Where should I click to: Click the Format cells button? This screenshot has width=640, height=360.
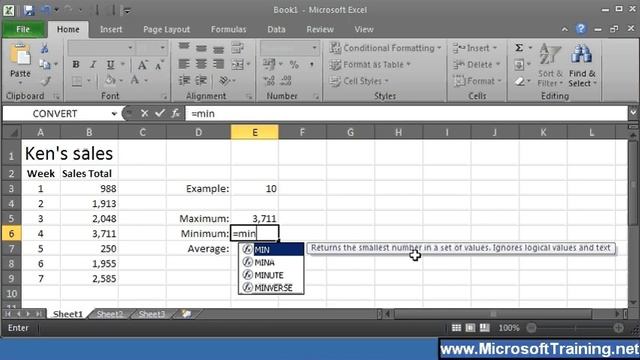pyautogui.click(x=477, y=81)
